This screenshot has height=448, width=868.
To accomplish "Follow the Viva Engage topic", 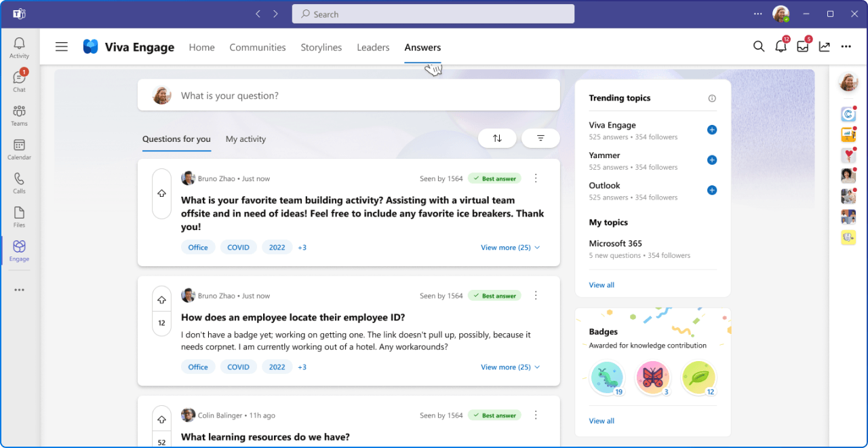I will [x=712, y=130].
